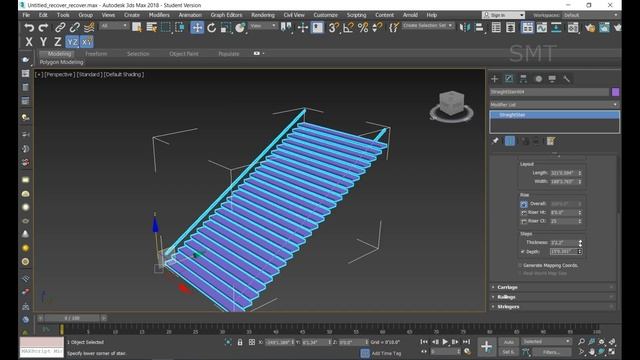Open the Graph Editors menu
Image resolution: width=640 pixels, height=360 pixels.
[x=226, y=15]
